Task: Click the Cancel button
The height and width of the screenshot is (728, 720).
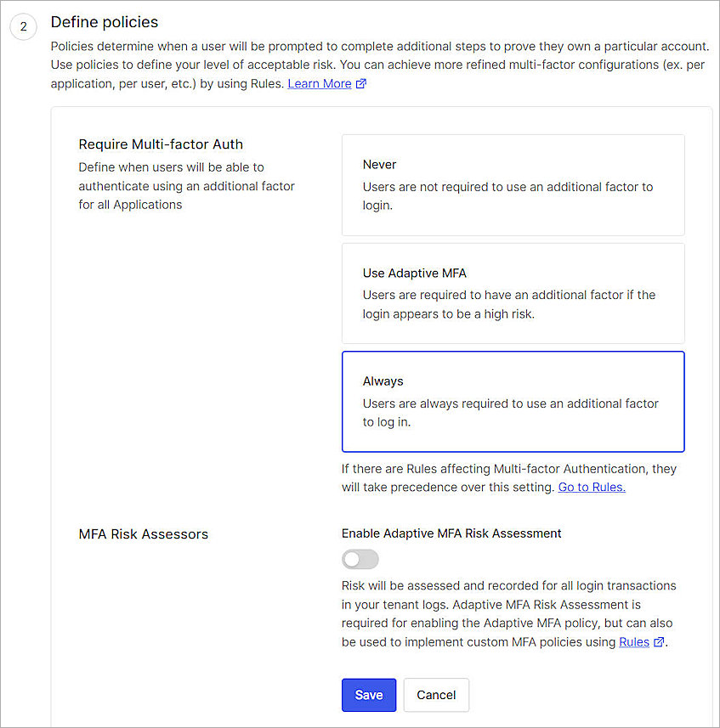Action: [x=436, y=695]
